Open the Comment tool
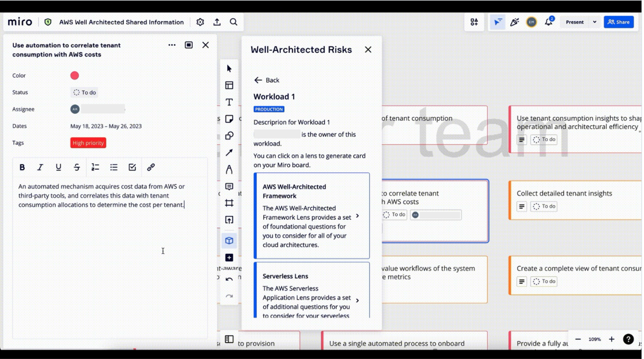The height and width of the screenshot is (359, 644). [x=229, y=186]
